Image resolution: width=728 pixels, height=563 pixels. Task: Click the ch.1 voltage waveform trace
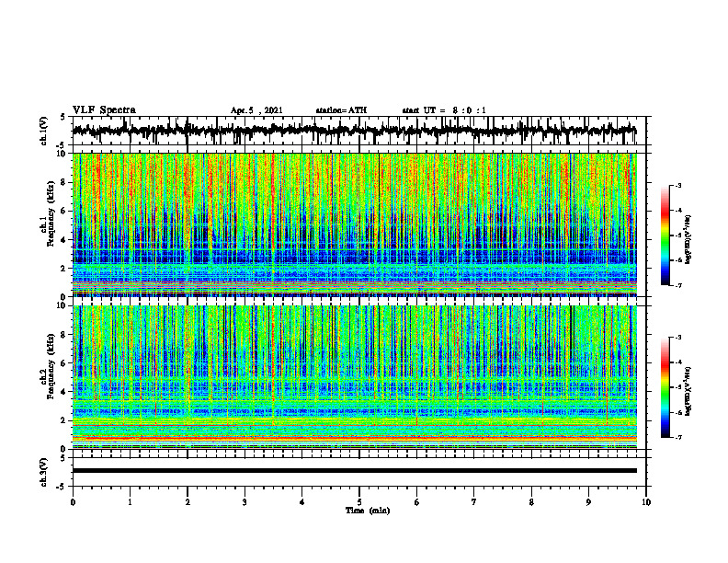[x=354, y=132]
